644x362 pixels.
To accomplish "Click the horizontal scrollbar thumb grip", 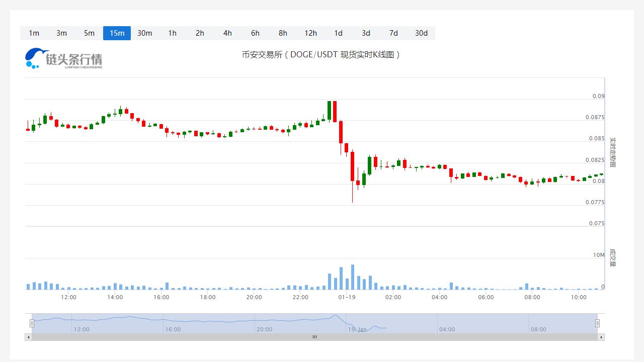I will click(x=314, y=337).
